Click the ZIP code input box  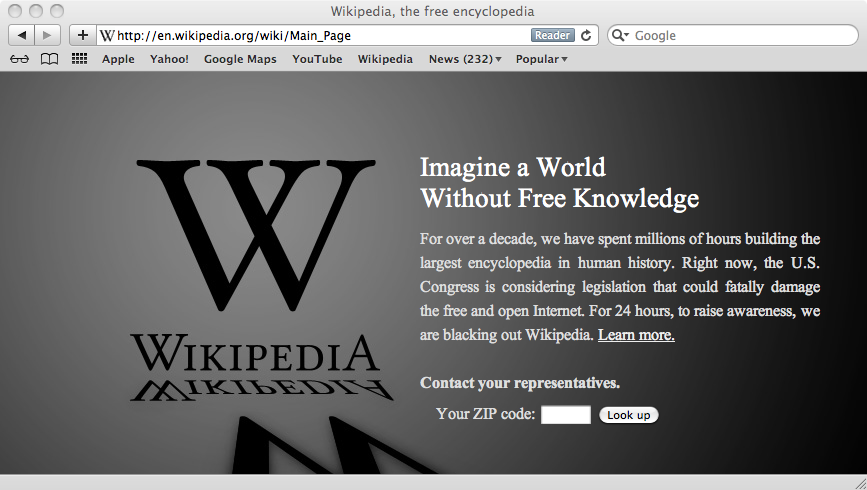pyautogui.click(x=566, y=415)
